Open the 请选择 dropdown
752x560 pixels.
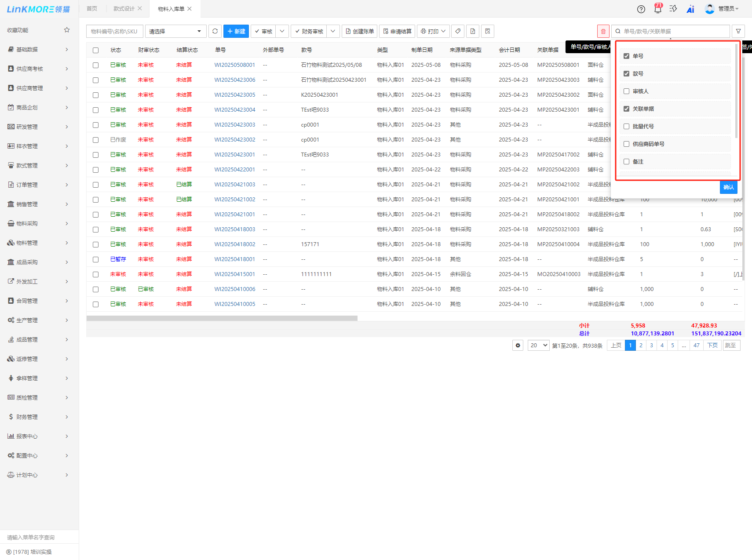coord(175,31)
